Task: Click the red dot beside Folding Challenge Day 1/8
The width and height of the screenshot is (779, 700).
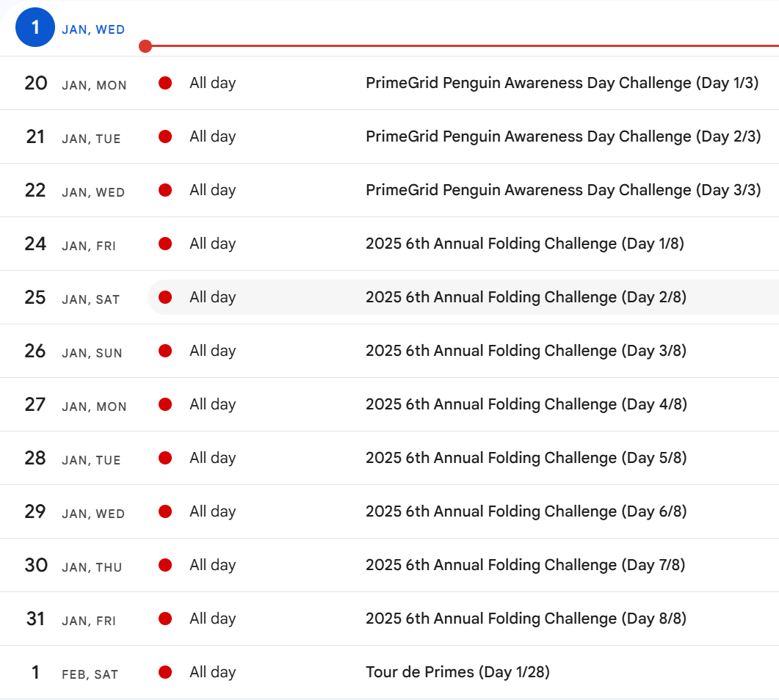Action: pyautogui.click(x=164, y=243)
